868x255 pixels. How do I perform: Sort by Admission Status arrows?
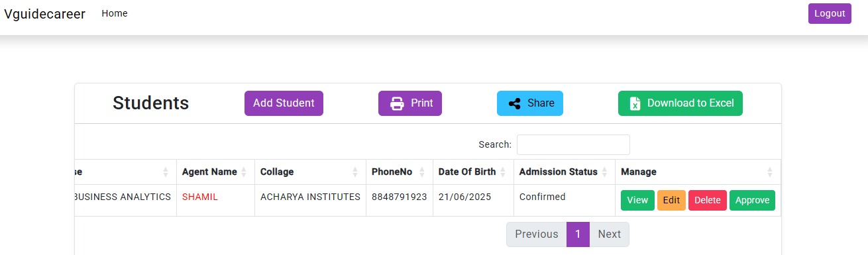604,172
